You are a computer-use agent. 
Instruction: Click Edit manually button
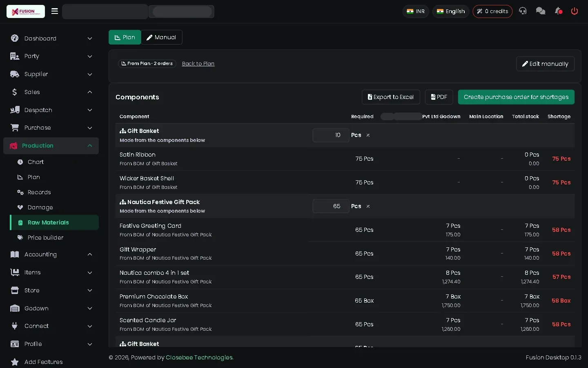point(545,64)
